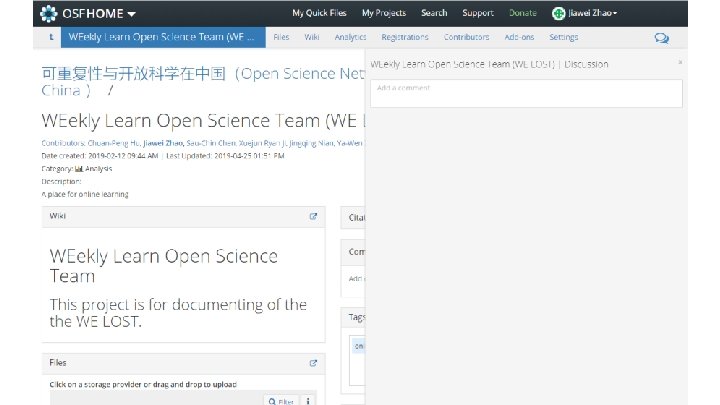Image resolution: width=720 pixels, height=405 pixels.
Task: Click the Jiawei Zhao avatar icon
Action: (x=558, y=13)
